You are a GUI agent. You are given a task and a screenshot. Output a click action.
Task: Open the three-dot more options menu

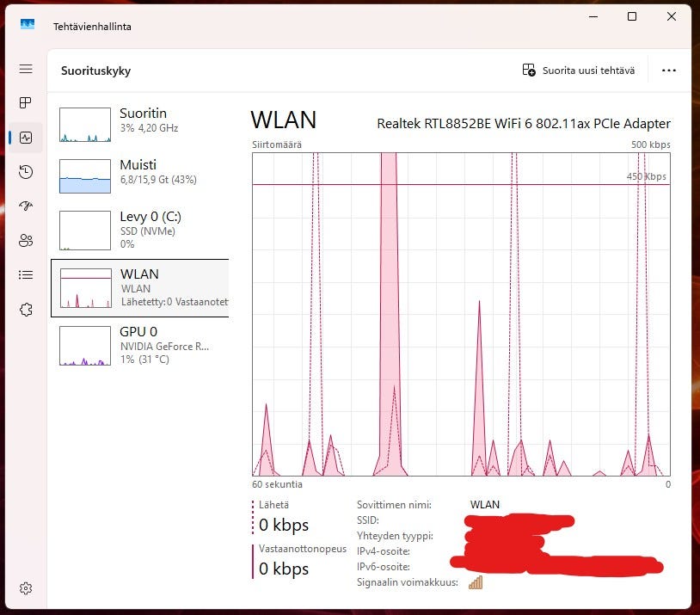coord(668,71)
